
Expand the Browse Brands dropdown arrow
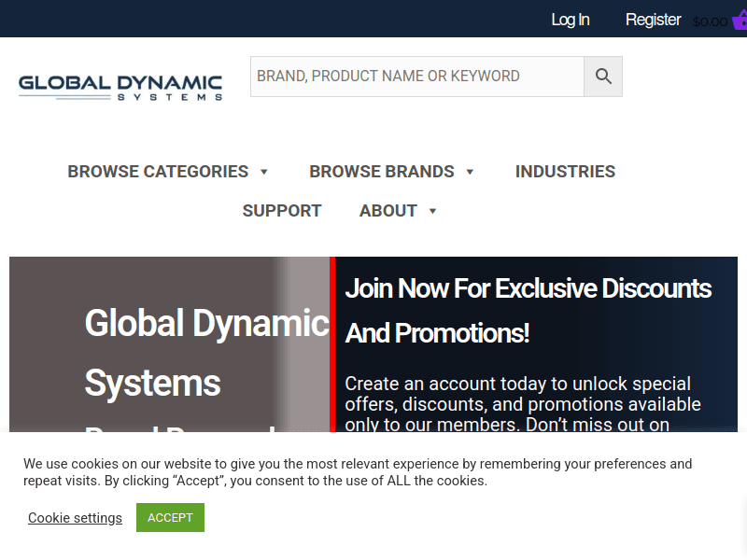(x=470, y=172)
